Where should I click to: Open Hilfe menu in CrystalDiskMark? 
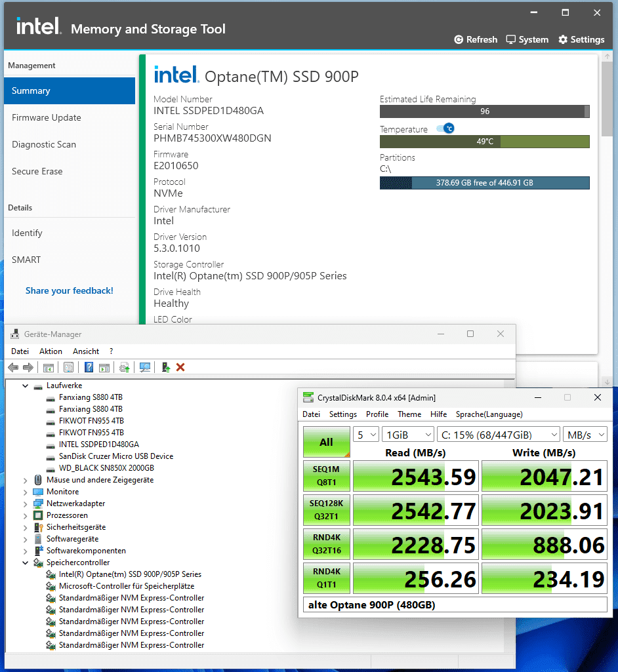click(438, 414)
